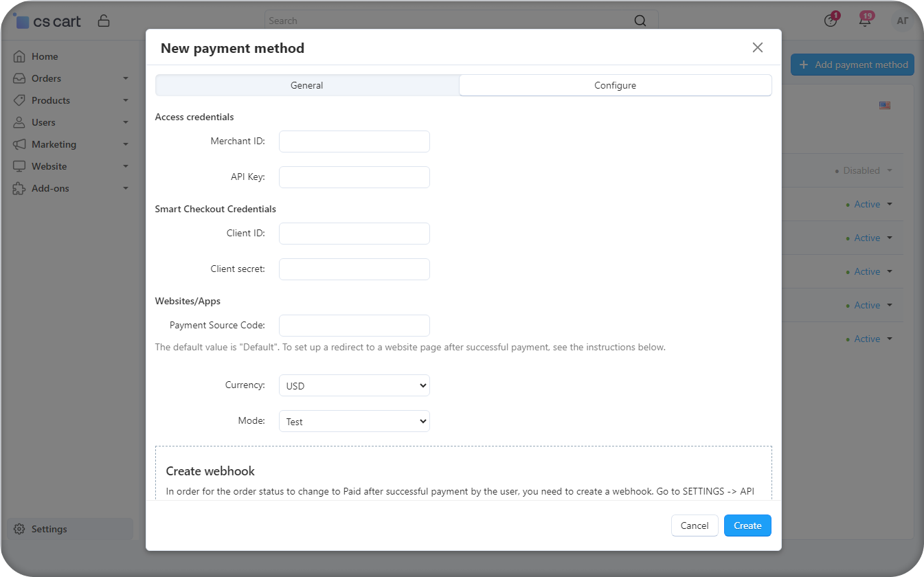Open Settings in sidebar
This screenshot has width=924, height=577.
[x=70, y=529]
